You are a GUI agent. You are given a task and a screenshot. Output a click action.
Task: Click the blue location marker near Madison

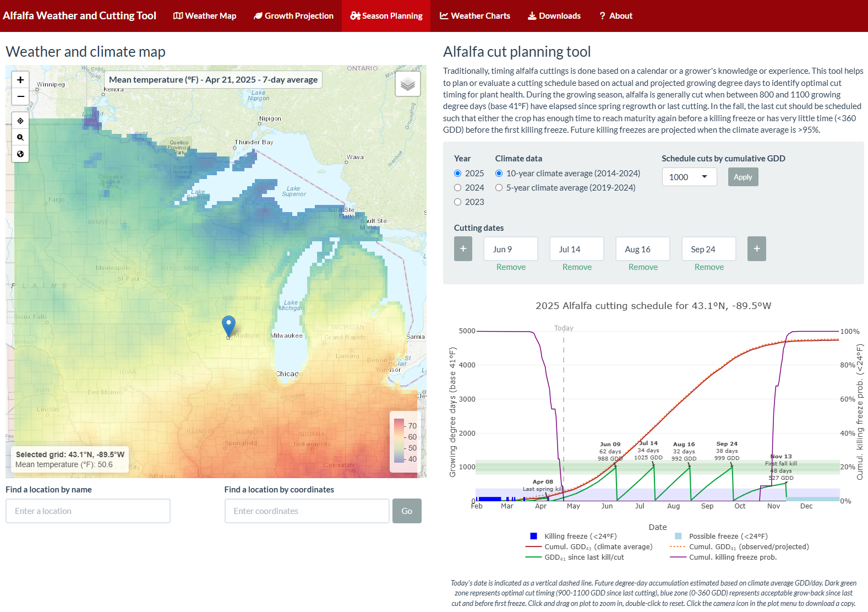click(x=228, y=326)
